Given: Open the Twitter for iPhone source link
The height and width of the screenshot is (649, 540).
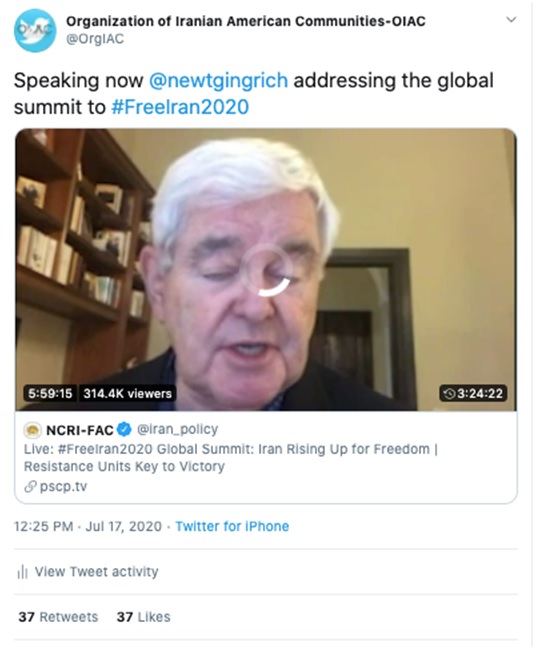Looking at the screenshot, I should 232,526.
